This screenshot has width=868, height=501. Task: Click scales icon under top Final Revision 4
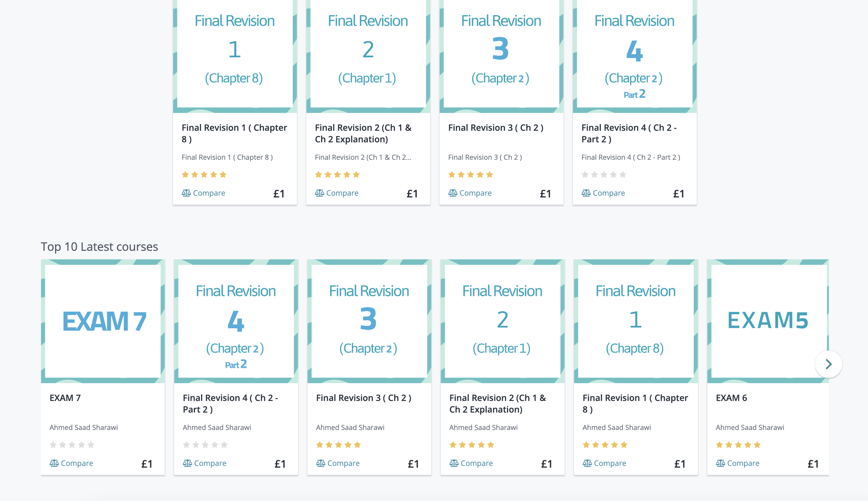point(586,193)
